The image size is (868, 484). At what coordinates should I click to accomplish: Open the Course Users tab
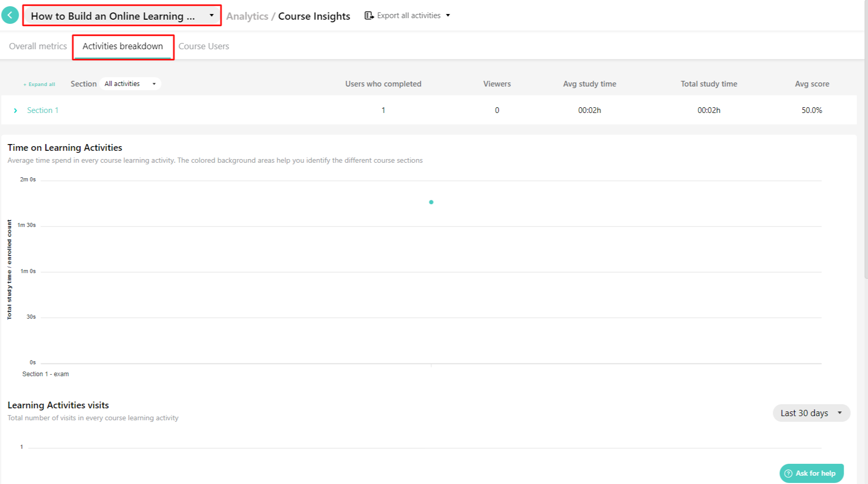(x=204, y=46)
